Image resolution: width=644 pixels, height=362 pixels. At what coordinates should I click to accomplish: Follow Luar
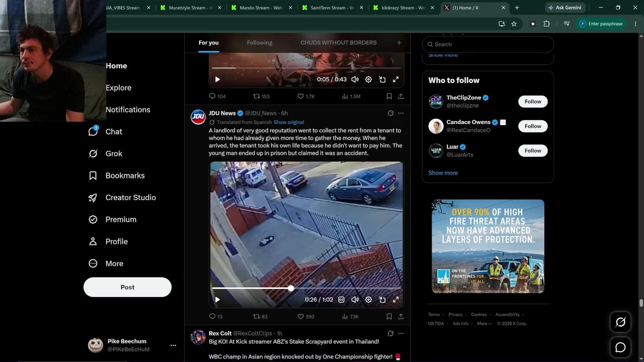pos(533,151)
